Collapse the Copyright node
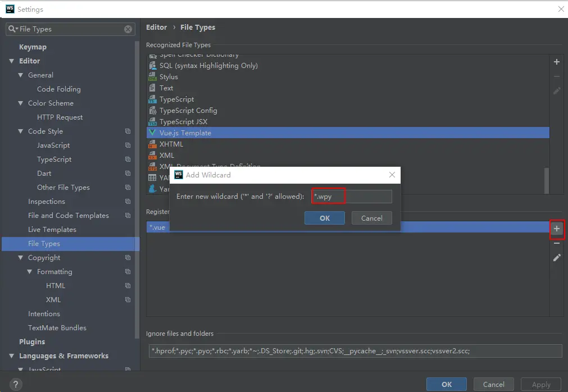This screenshot has width=568, height=392. (x=21, y=257)
